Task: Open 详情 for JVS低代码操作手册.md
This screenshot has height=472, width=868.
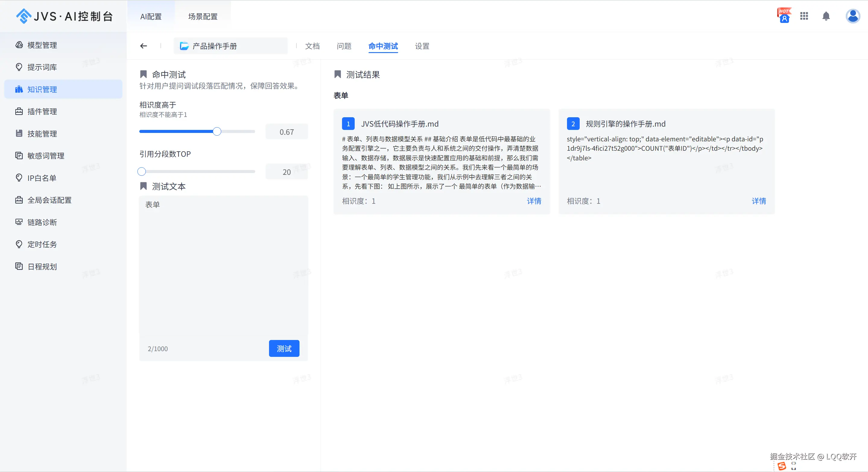Action: 534,201
